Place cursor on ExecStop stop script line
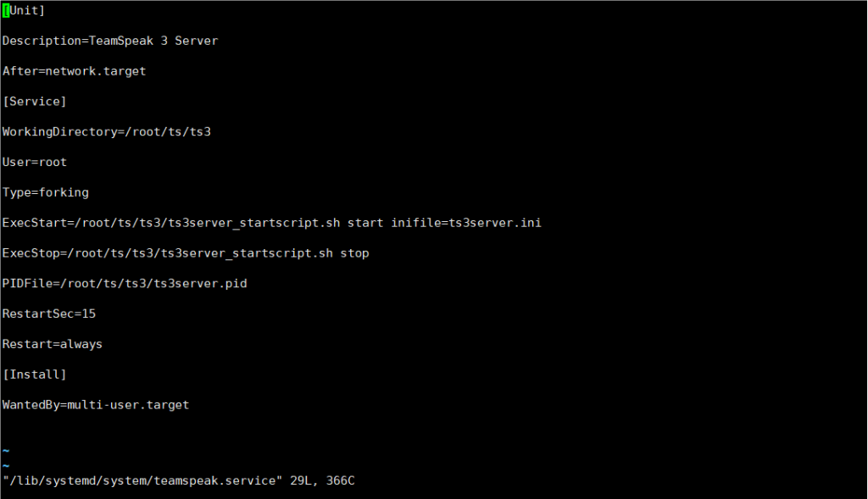Screen dimensions: 868x499 [186, 253]
